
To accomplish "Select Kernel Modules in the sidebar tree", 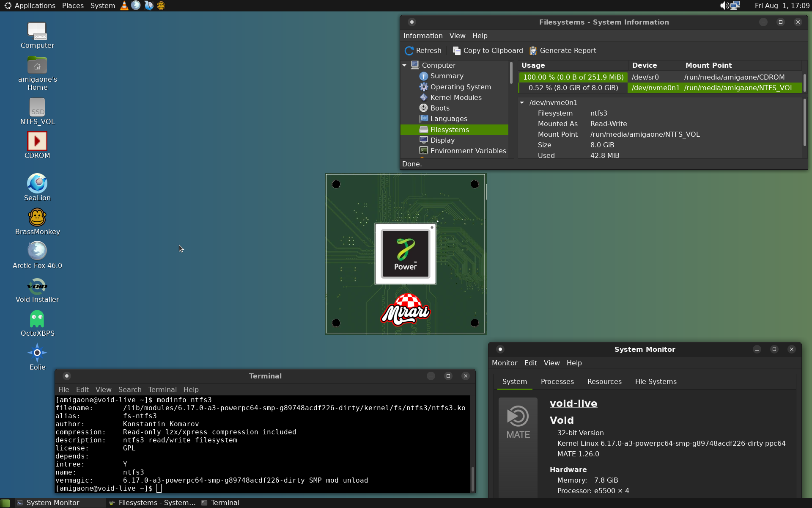I will tap(455, 97).
